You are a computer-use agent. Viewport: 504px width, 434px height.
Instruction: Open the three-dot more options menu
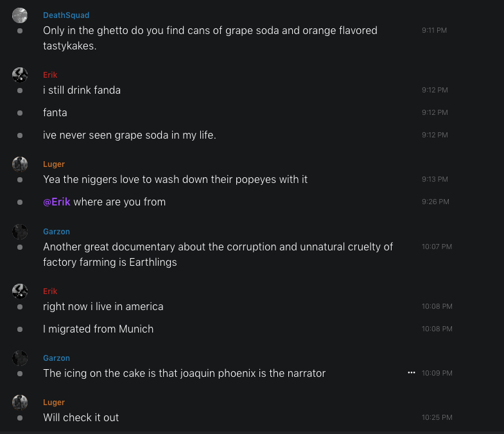pos(412,372)
